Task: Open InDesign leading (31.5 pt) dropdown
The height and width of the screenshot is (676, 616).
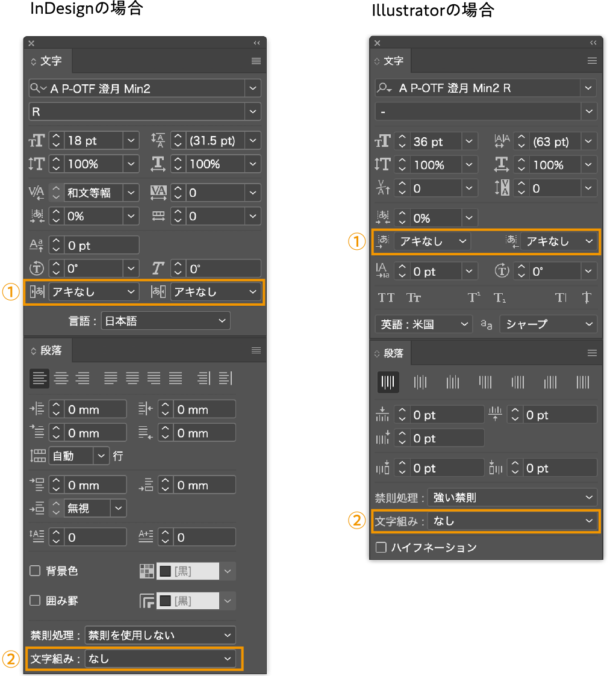Action: click(x=253, y=140)
